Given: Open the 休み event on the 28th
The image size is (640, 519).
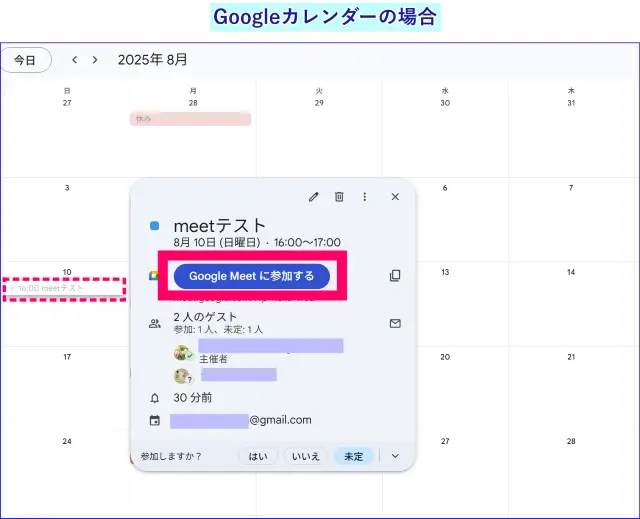Looking at the screenshot, I should coord(190,119).
